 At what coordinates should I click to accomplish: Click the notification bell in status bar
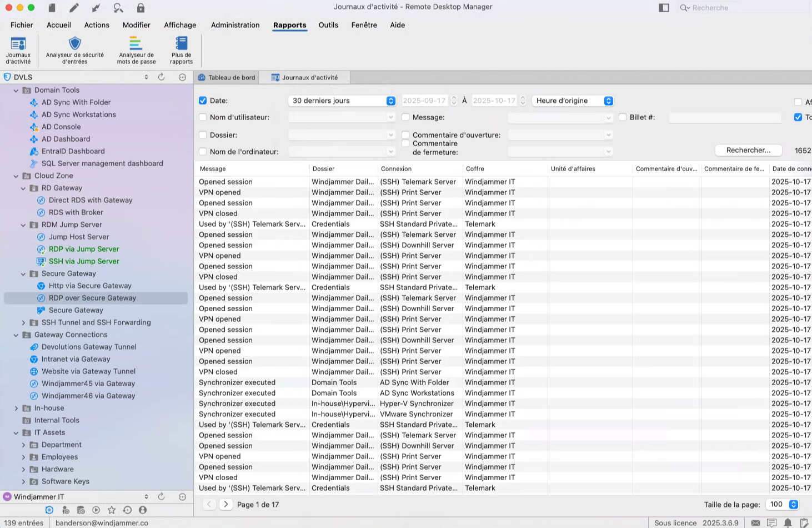788,522
